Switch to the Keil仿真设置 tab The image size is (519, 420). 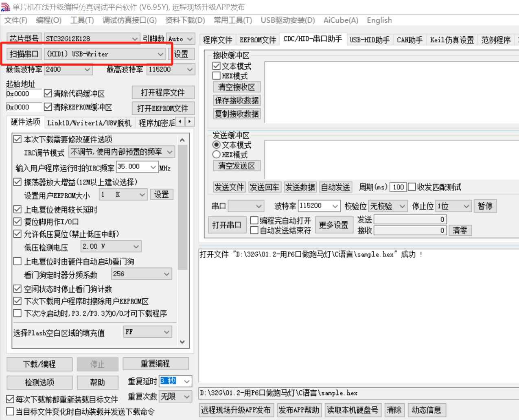coord(452,40)
